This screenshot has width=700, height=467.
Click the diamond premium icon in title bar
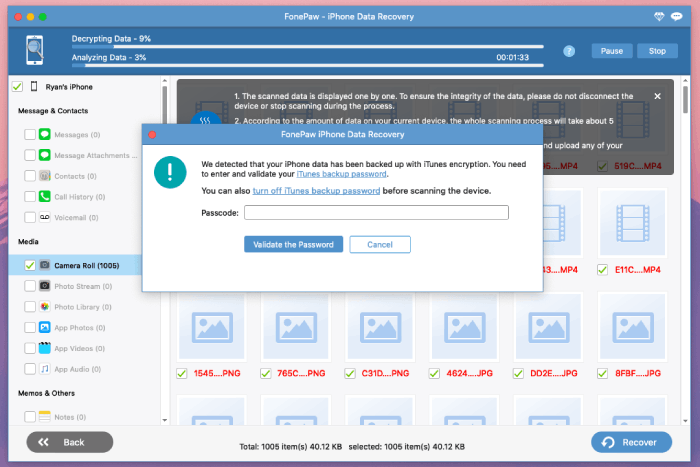(x=659, y=17)
